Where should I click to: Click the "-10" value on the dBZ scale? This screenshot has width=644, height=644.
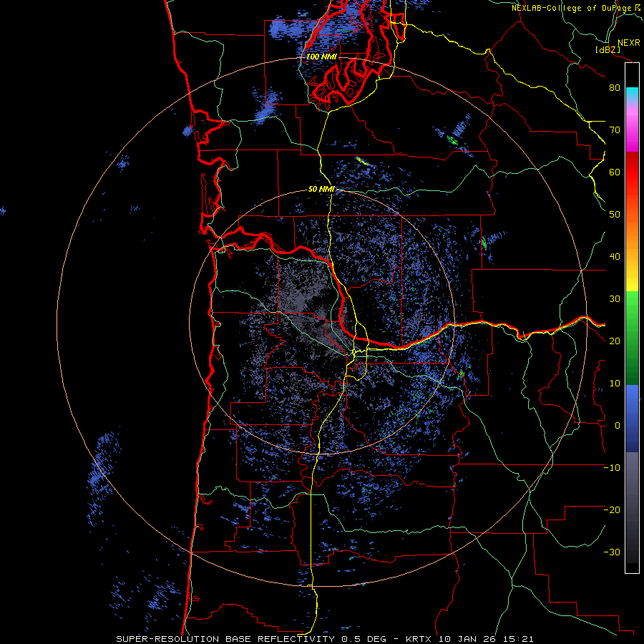point(612,468)
